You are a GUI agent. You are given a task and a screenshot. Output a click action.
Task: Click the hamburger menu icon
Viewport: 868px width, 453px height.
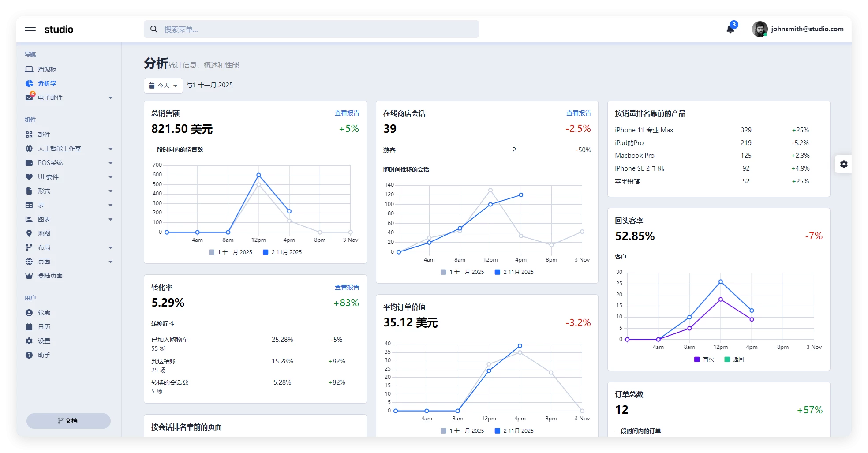pyautogui.click(x=30, y=29)
